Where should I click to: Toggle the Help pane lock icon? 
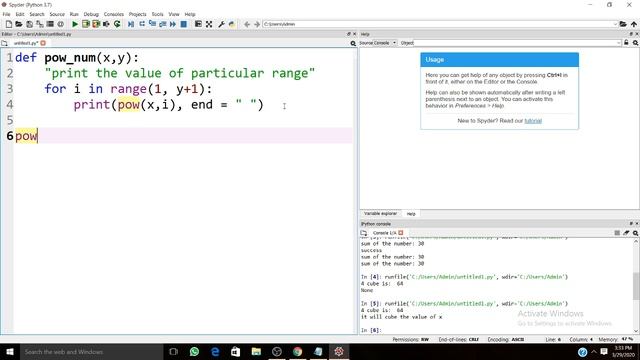[x=626, y=43]
